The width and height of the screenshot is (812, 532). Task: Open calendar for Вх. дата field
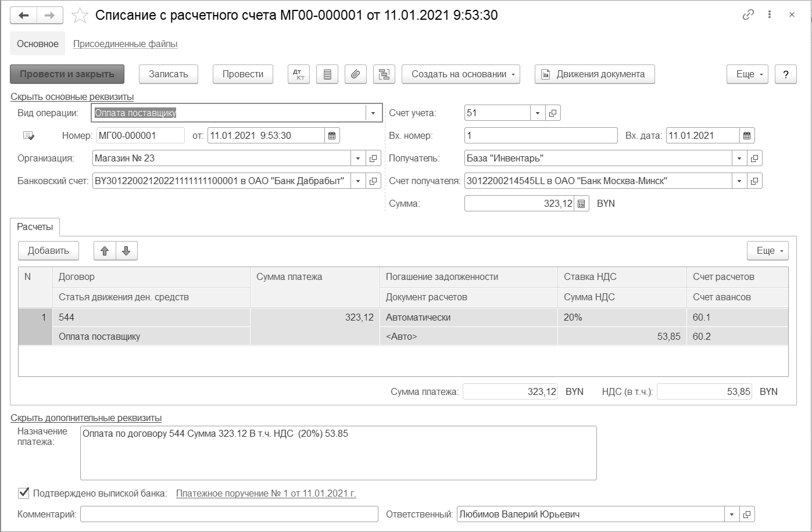(747, 136)
